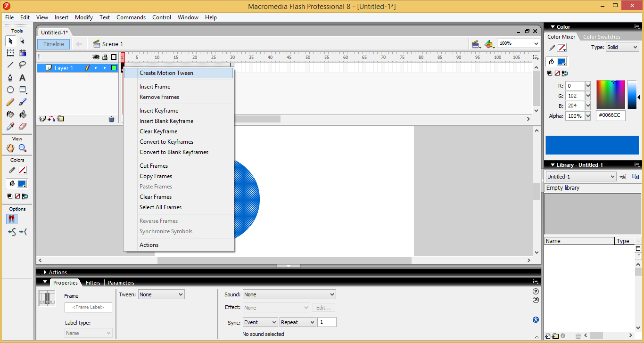Click Black and White in Tools panel

[10, 196]
